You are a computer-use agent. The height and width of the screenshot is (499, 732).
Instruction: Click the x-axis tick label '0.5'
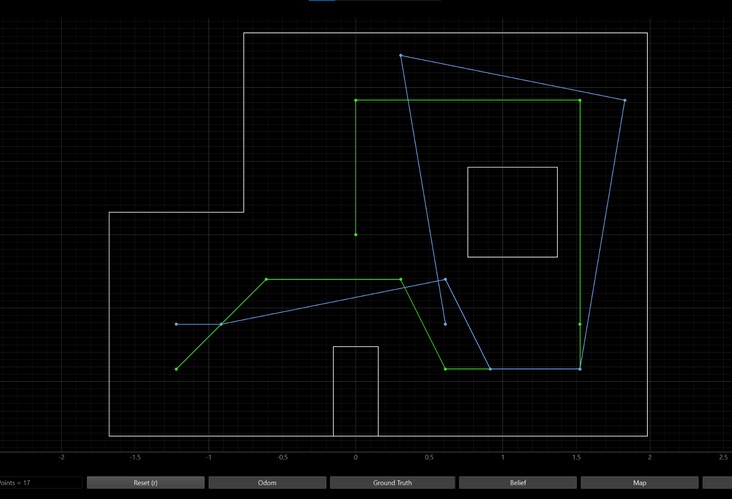[429, 457]
